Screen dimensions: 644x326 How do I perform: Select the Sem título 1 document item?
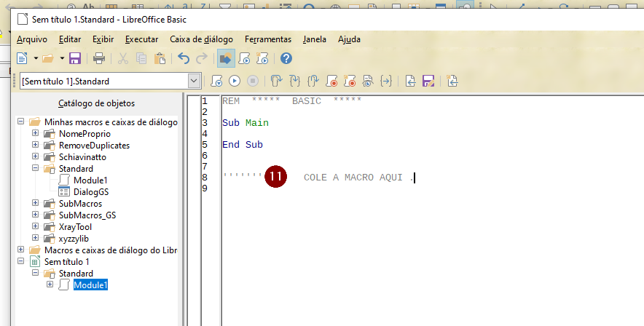66,262
